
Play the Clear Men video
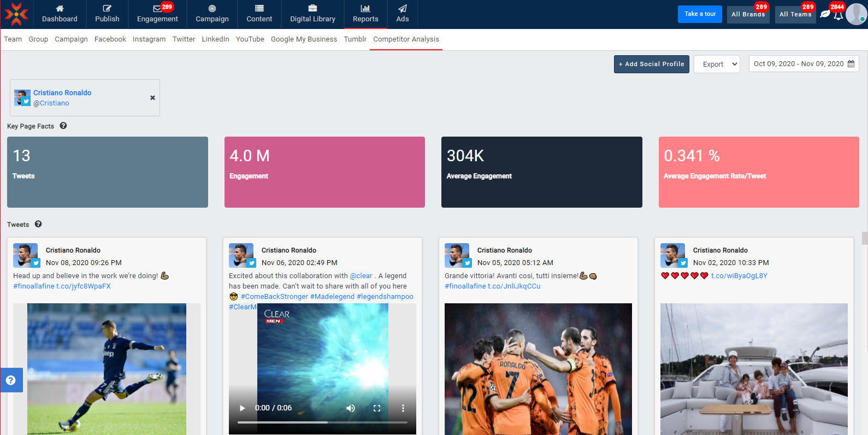coord(243,408)
